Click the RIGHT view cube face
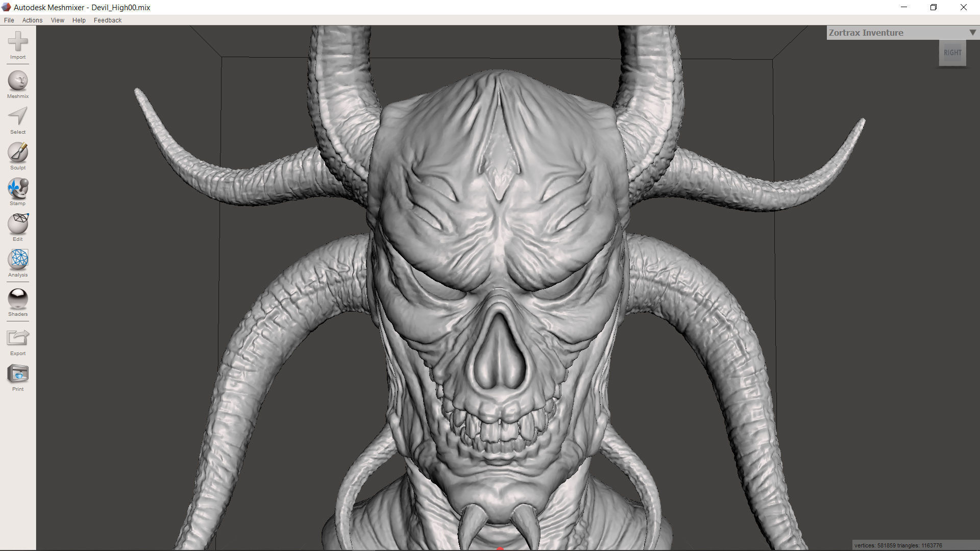 point(952,53)
